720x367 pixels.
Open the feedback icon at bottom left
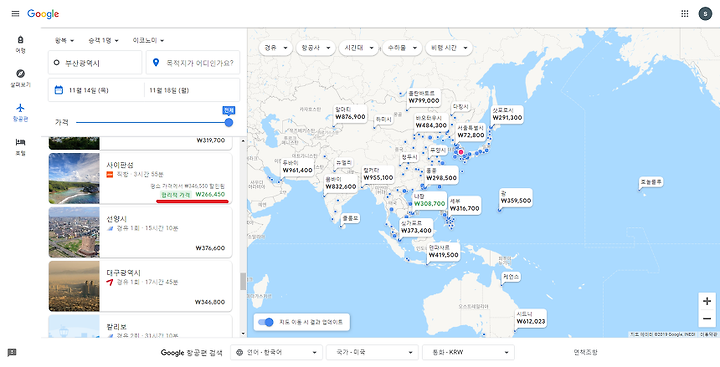pyautogui.click(x=12, y=352)
